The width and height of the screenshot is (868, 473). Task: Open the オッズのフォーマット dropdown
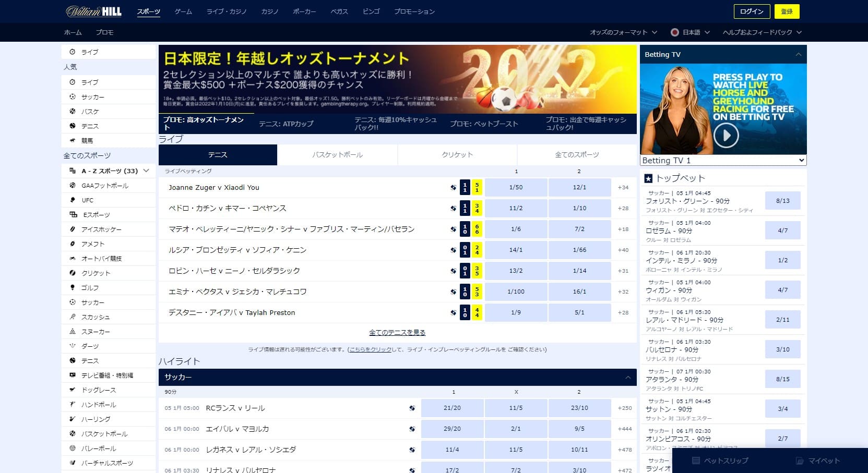point(623,32)
